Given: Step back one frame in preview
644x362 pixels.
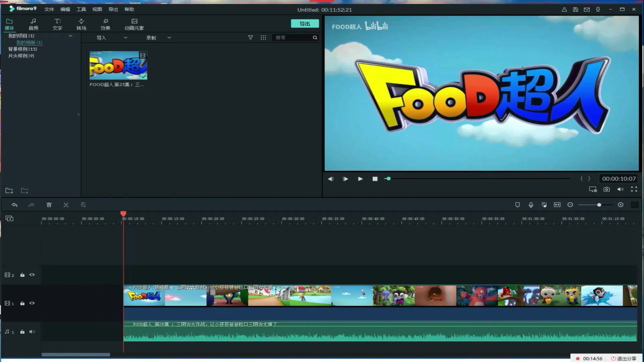Looking at the screenshot, I should tap(330, 179).
